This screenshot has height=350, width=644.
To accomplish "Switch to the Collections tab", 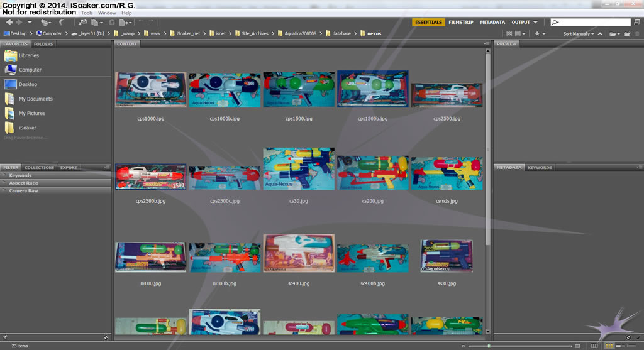I will [x=39, y=167].
